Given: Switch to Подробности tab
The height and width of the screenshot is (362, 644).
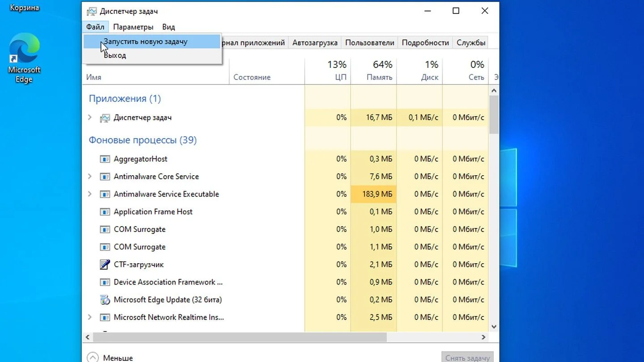Looking at the screenshot, I should (x=425, y=43).
